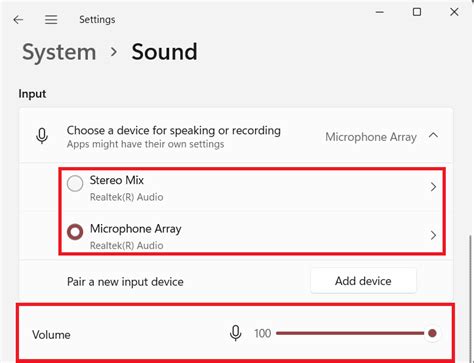The width and height of the screenshot is (474, 363).
Task: Close the Settings window
Action: tap(454, 12)
